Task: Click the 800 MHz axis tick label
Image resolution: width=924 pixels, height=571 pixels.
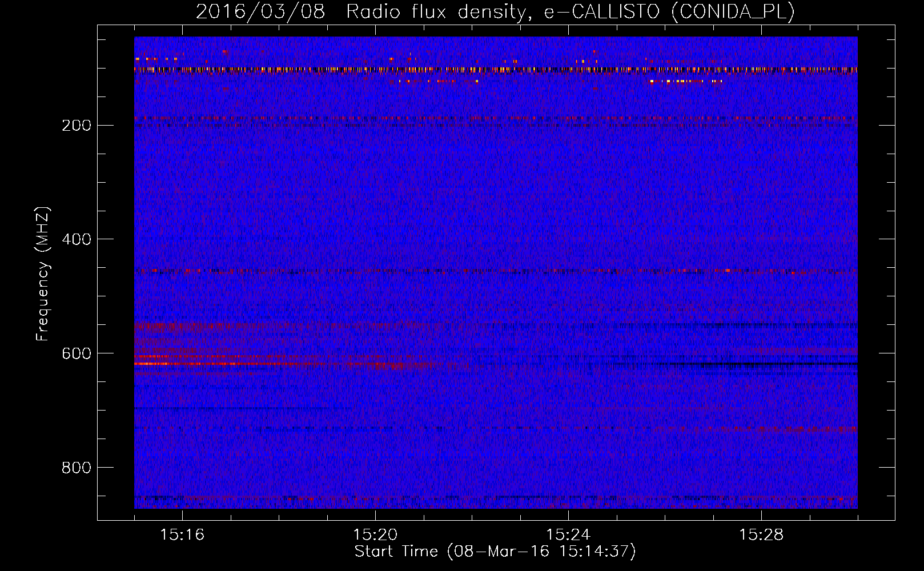Action: (77, 468)
